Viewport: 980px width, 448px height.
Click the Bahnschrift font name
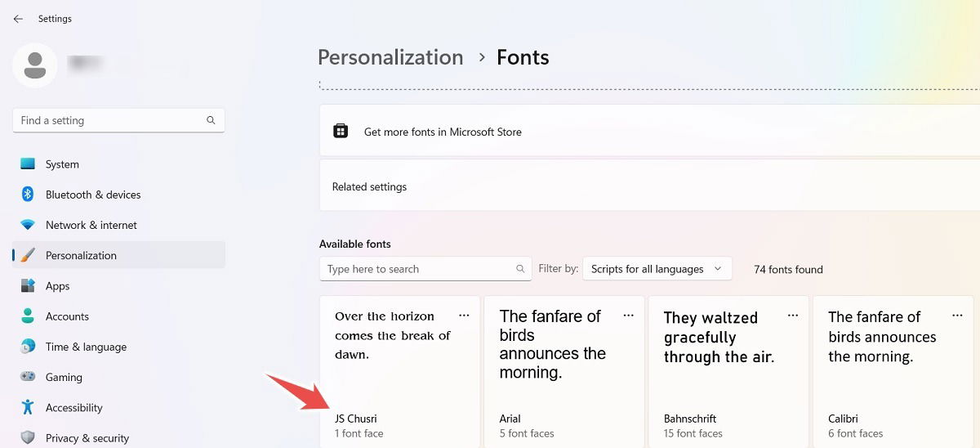pos(690,419)
